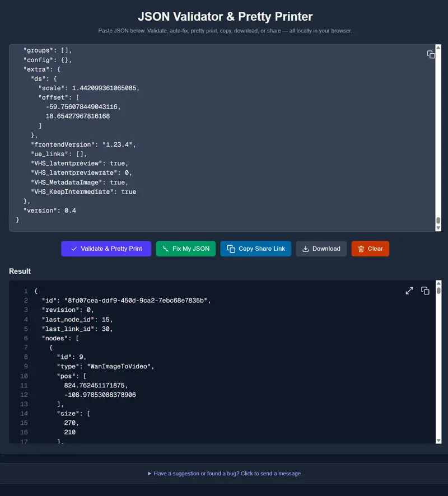This screenshot has height=496, width=448.
Task: Copy the input JSON with the copy icon
Action: 431,54
